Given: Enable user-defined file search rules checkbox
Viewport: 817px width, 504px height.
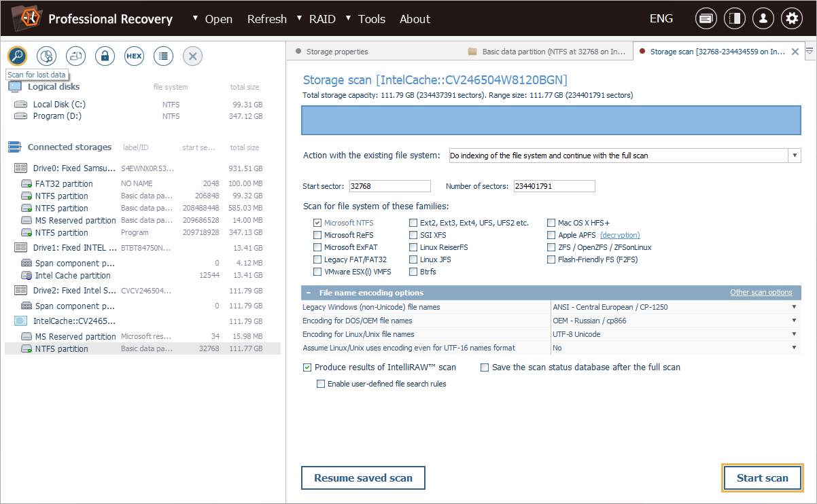Looking at the screenshot, I should [321, 384].
